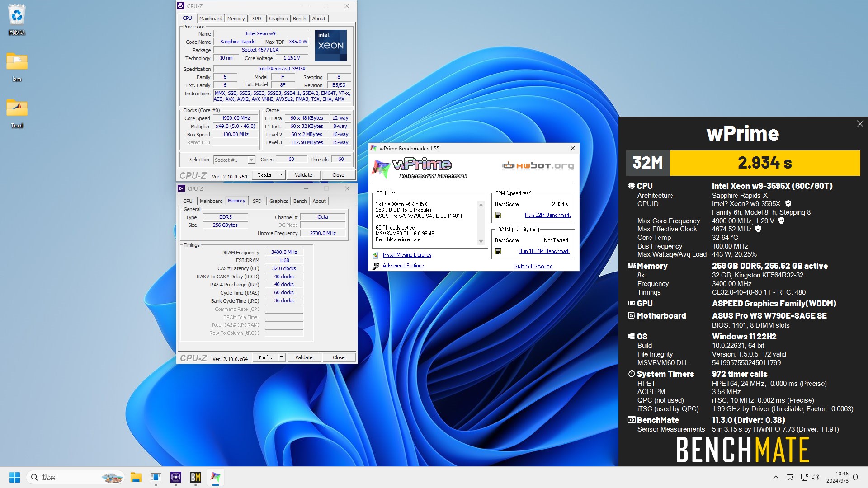Click Validate in lower CPU-Z window
Viewport: 868px width, 488px height.
pos(304,357)
